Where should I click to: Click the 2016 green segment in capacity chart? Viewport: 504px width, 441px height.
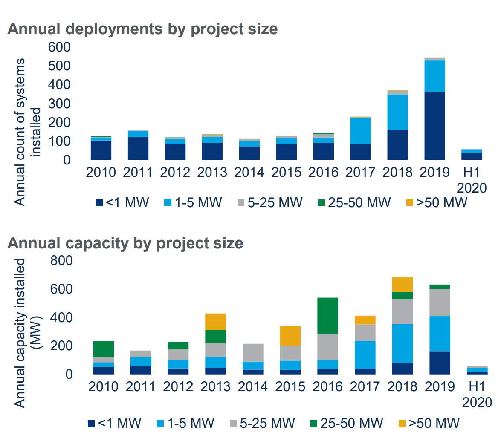(327, 315)
